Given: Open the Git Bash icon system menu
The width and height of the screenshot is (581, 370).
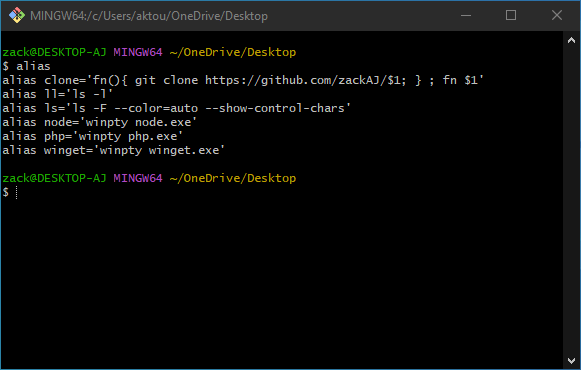Looking at the screenshot, I should coord(17,16).
